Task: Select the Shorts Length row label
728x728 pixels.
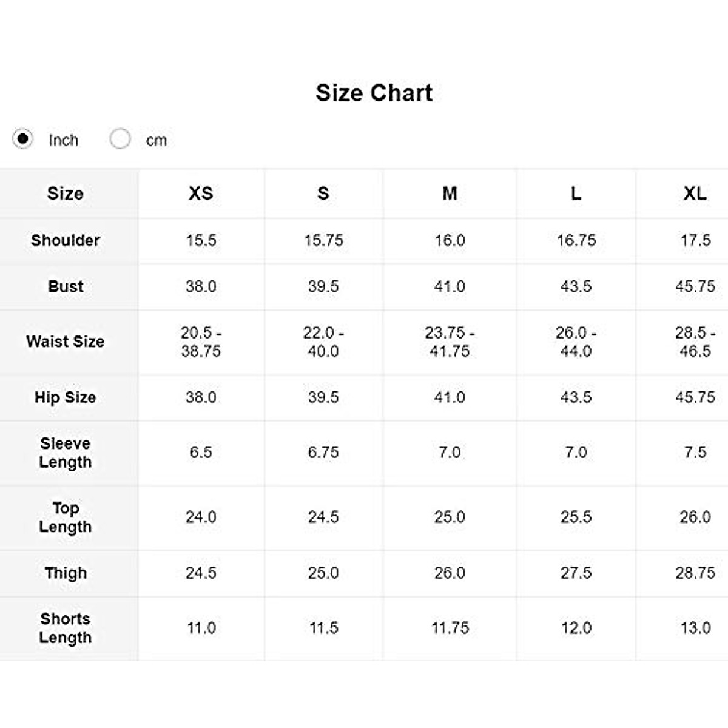Action: pos(66,629)
